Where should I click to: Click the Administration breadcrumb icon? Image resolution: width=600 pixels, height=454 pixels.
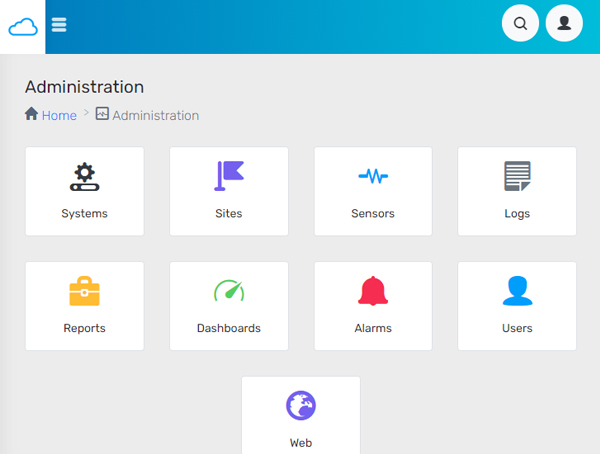102,114
